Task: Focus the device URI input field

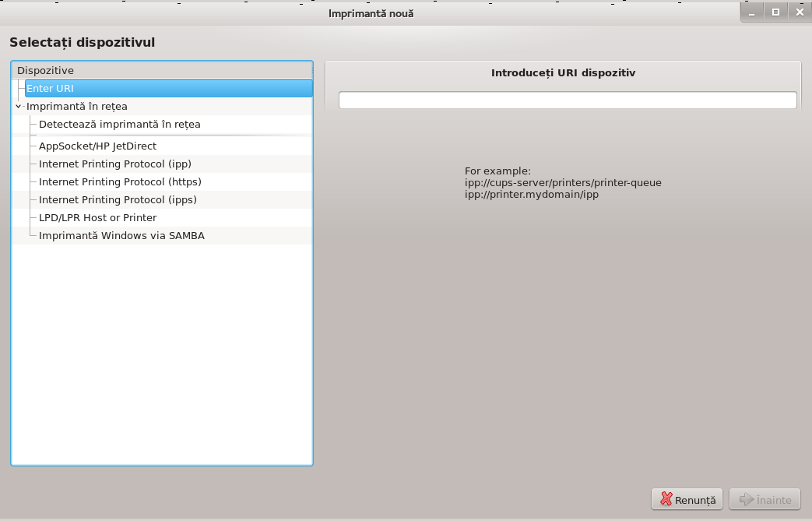Action: 568,100
